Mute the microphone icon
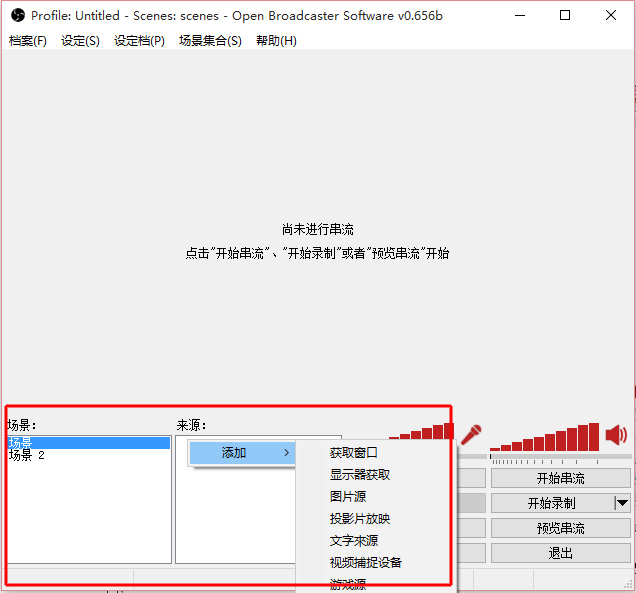636x593 pixels. 471,435
